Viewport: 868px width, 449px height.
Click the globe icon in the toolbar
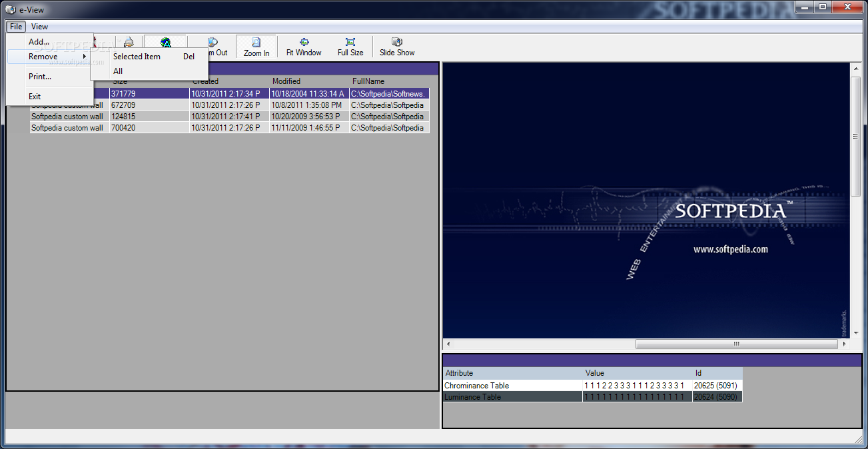click(x=165, y=43)
